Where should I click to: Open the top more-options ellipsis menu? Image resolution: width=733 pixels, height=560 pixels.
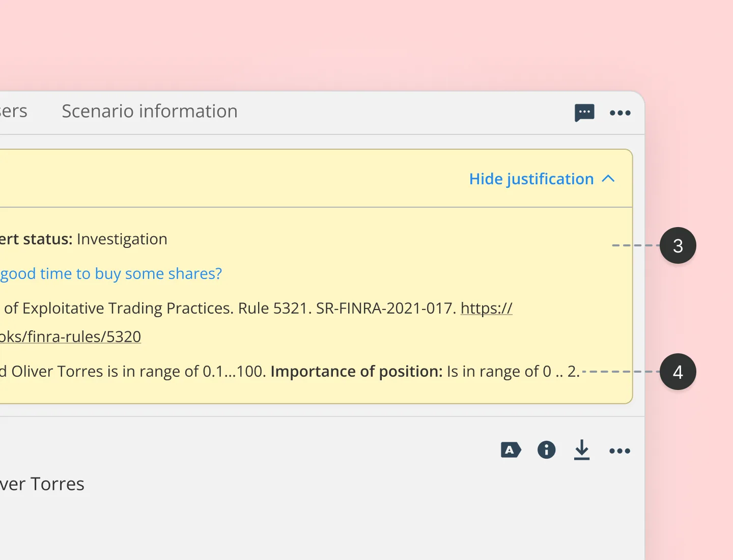[620, 113]
